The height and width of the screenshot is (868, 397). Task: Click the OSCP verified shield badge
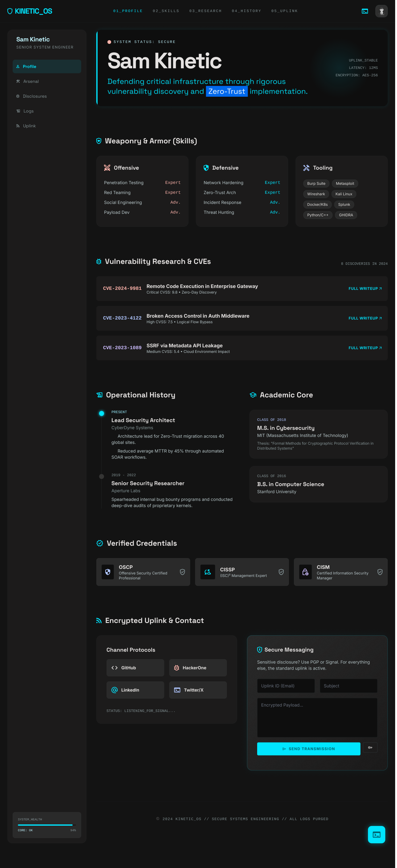coord(182,572)
